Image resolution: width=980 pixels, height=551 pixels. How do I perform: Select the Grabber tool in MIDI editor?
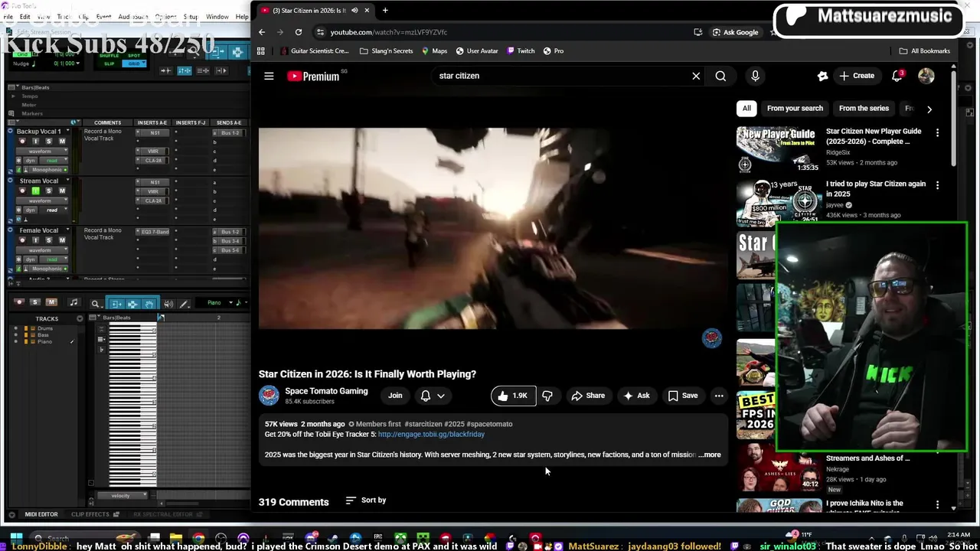[x=149, y=304]
